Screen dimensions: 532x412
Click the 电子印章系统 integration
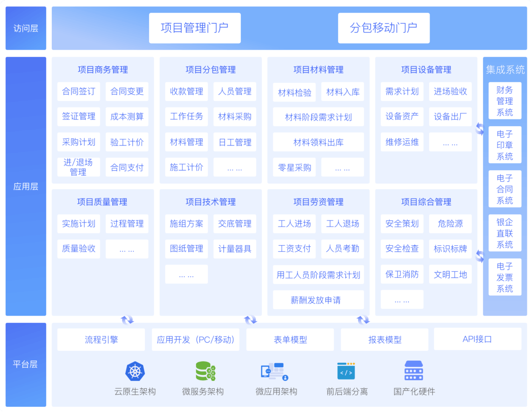tap(505, 145)
